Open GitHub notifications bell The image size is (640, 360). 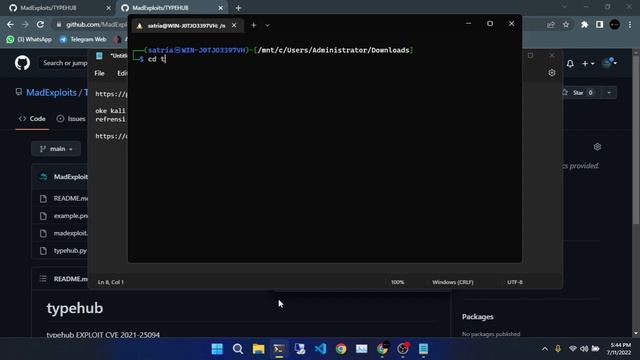(x=570, y=64)
